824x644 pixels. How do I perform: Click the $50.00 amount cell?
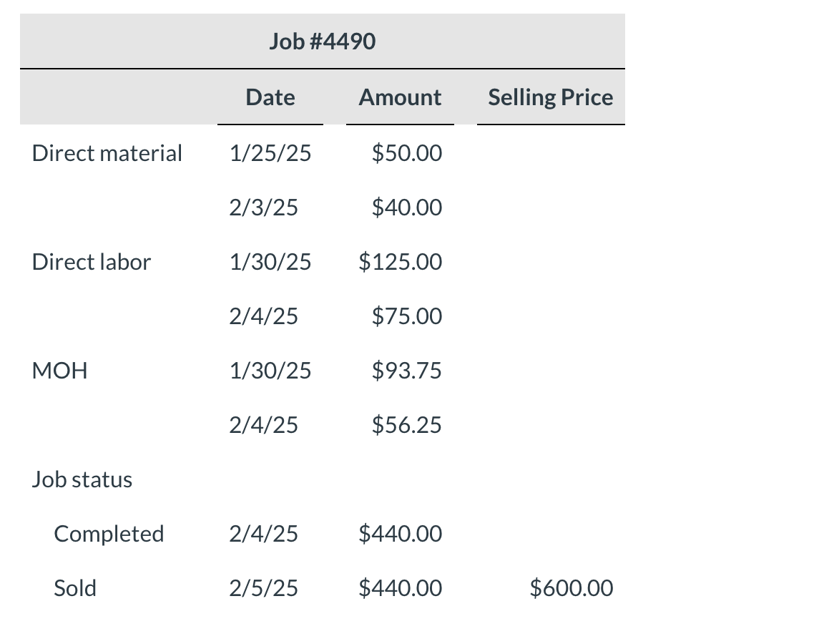coord(407,154)
